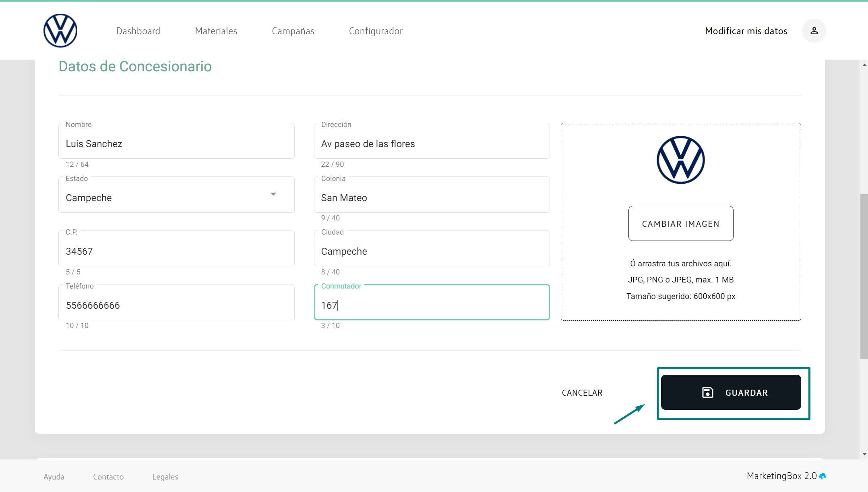Click the MarketingBox cloud icon
This screenshot has width=868, height=492.
(x=823, y=476)
